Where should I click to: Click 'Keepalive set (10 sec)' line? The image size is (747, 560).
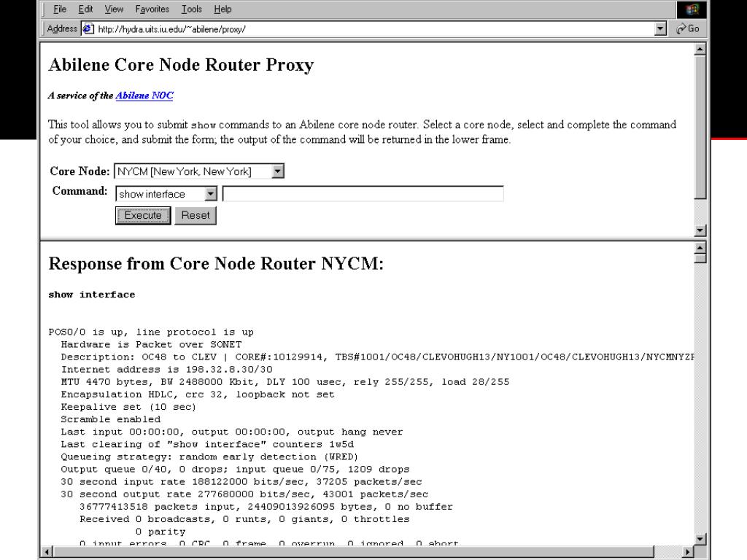point(128,407)
